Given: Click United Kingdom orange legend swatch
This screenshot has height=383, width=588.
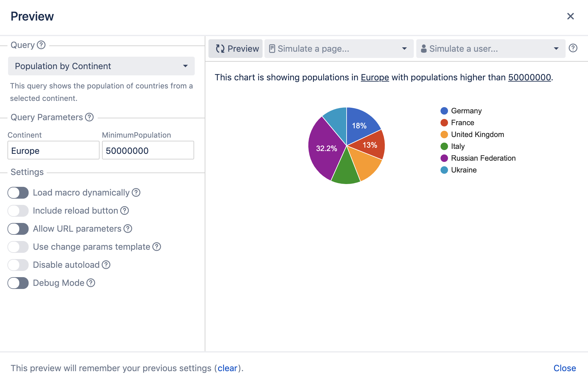Looking at the screenshot, I should pos(444,135).
